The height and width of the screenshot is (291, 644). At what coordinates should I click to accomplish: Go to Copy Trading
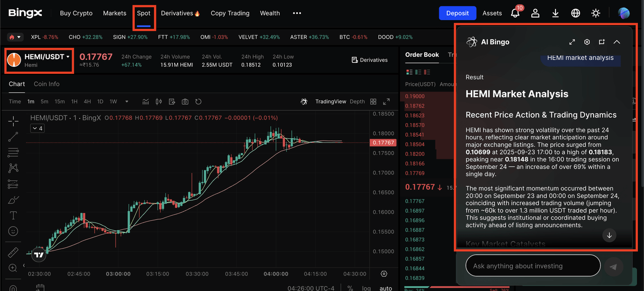230,13
